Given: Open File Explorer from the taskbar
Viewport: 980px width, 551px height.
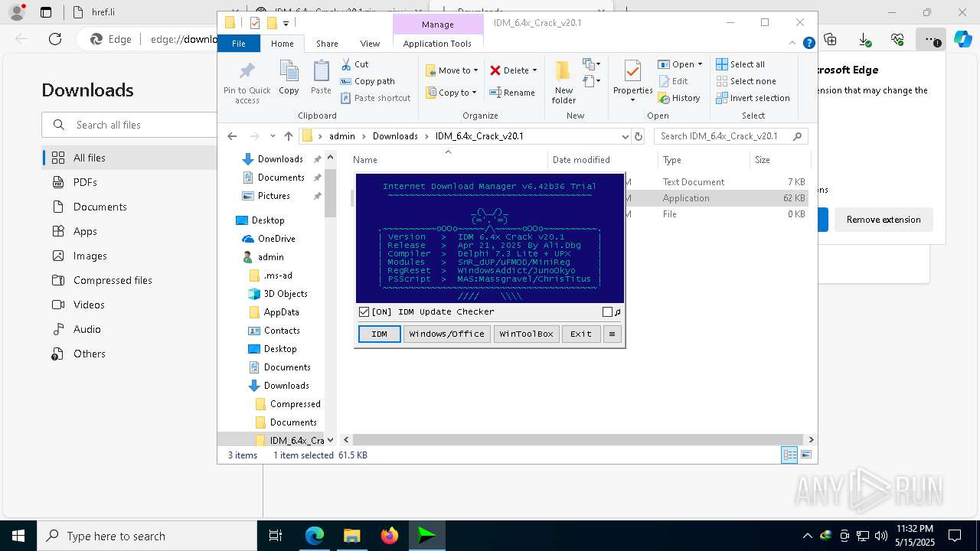Looking at the screenshot, I should (x=351, y=536).
